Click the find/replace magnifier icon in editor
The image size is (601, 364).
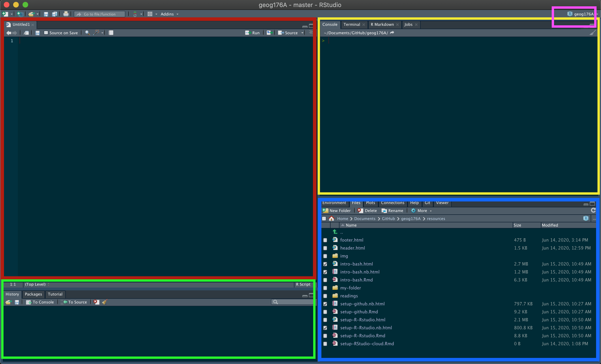click(87, 33)
